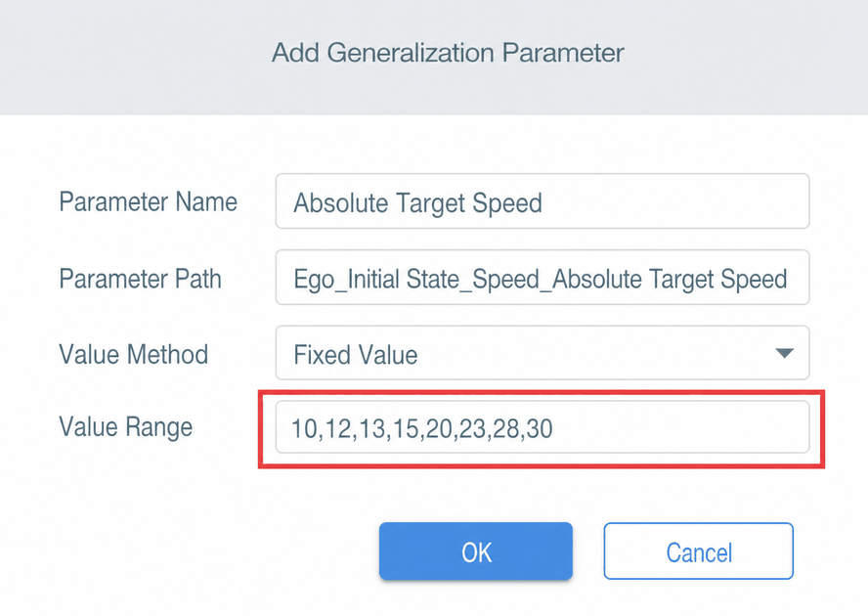Open the Fixed Value combo box
The height and width of the screenshot is (616, 868).
(x=542, y=353)
